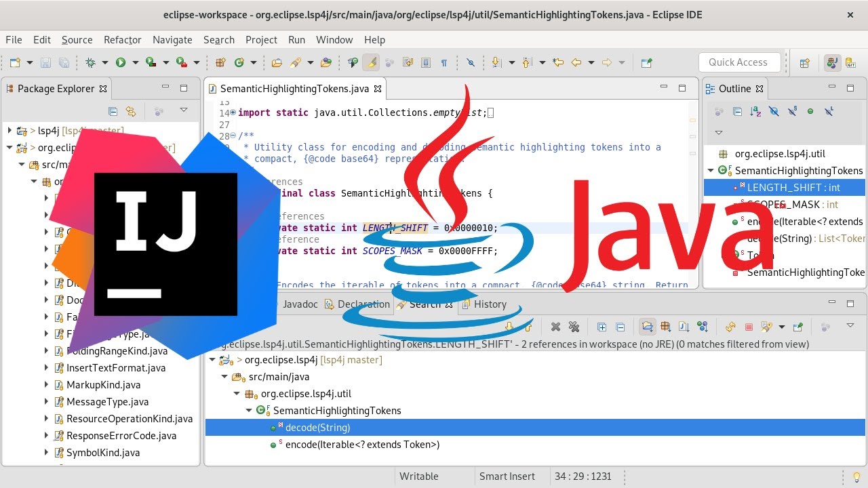The height and width of the screenshot is (488, 868).
Task: Collapse SemanticHighlightingTokens node in Outline
Action: click(711, 171)
